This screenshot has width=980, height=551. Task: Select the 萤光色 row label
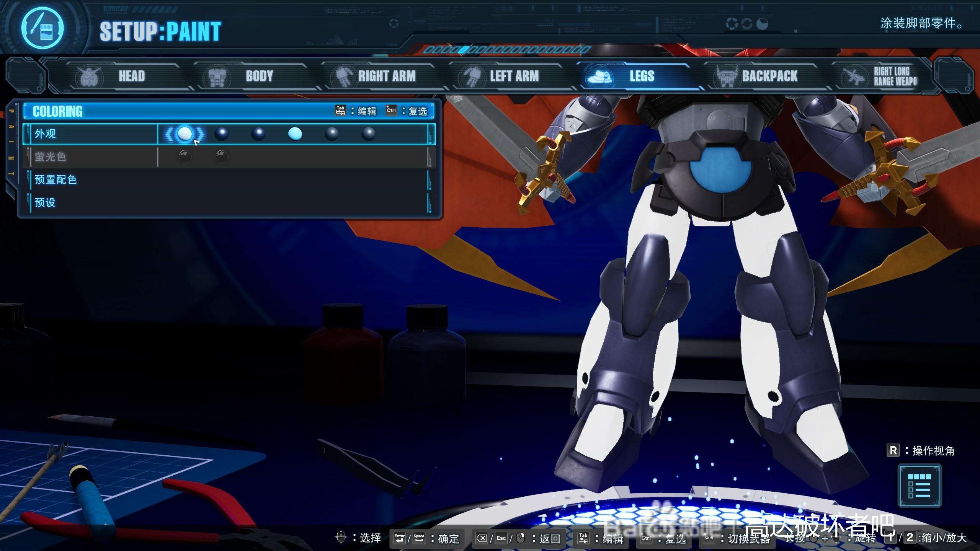tap(50, 156)
